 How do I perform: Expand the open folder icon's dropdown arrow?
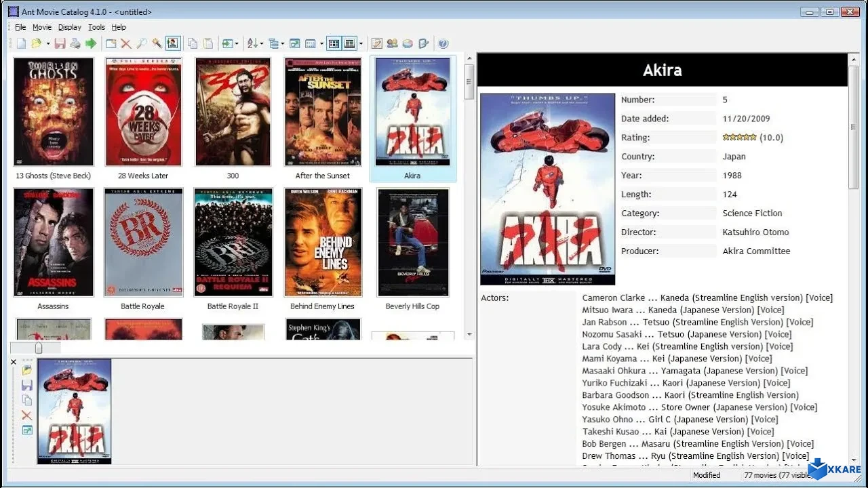(x=47, y=43)
